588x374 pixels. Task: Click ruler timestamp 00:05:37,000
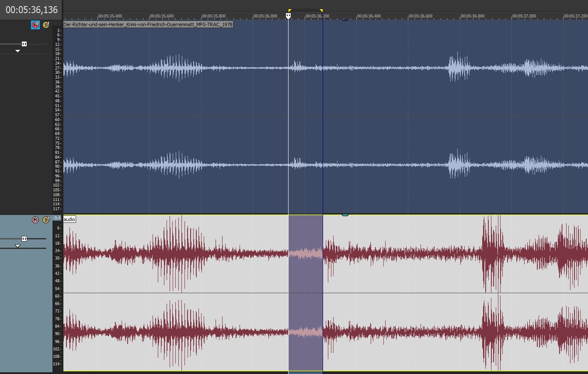coord(525,16)
